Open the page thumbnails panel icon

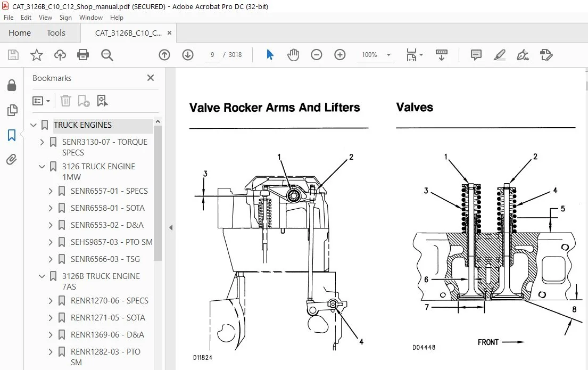coord(12,110)
